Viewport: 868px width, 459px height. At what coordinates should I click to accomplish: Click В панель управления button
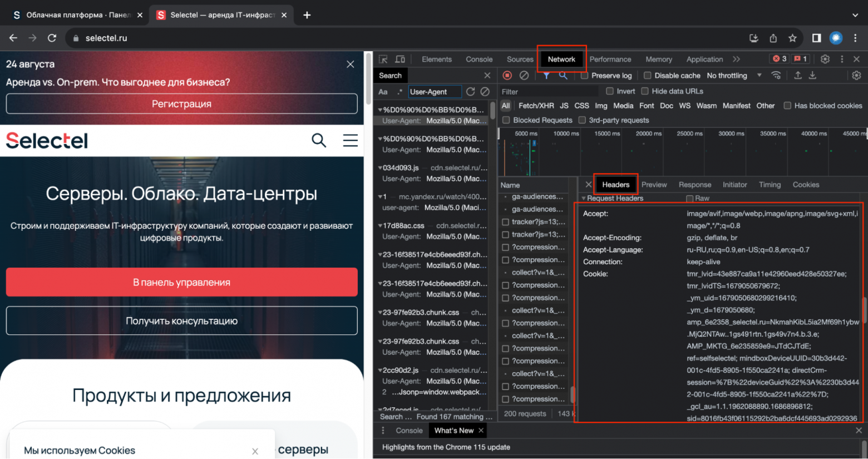(x=181, y=282)
